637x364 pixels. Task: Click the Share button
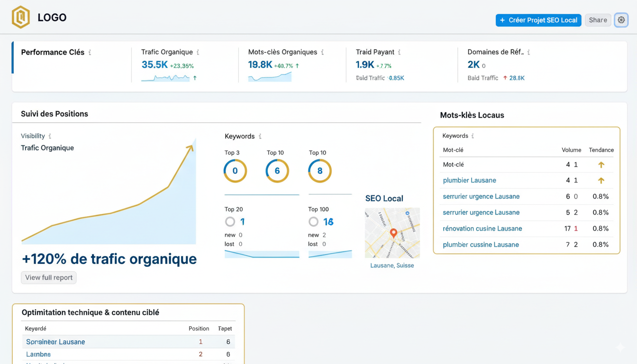click(x=598, y=20)
